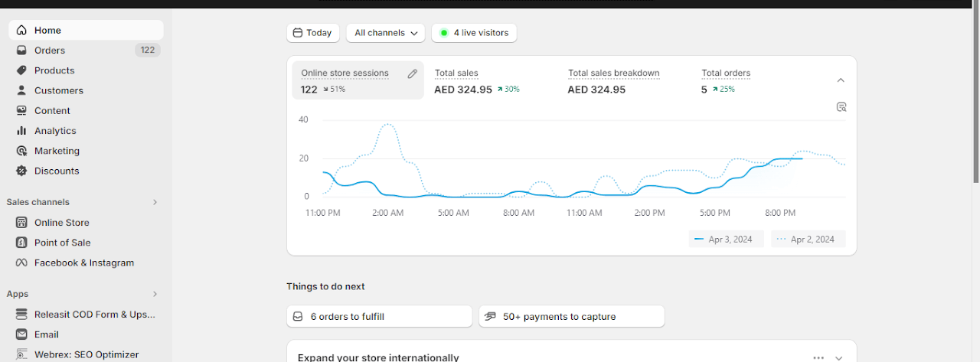Click the 6 orders to fulfill button
The height and width of the screenshot is (362, 980).
379,316
